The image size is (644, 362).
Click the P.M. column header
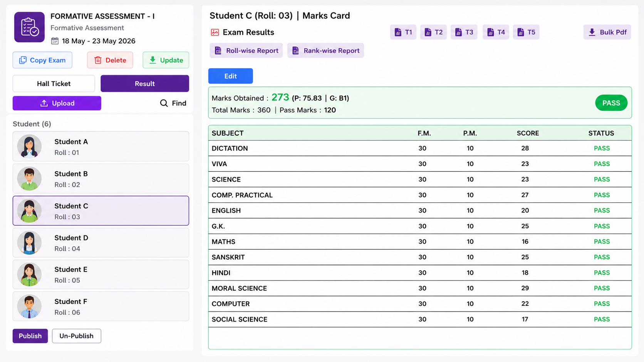click(x=470, y=133)
